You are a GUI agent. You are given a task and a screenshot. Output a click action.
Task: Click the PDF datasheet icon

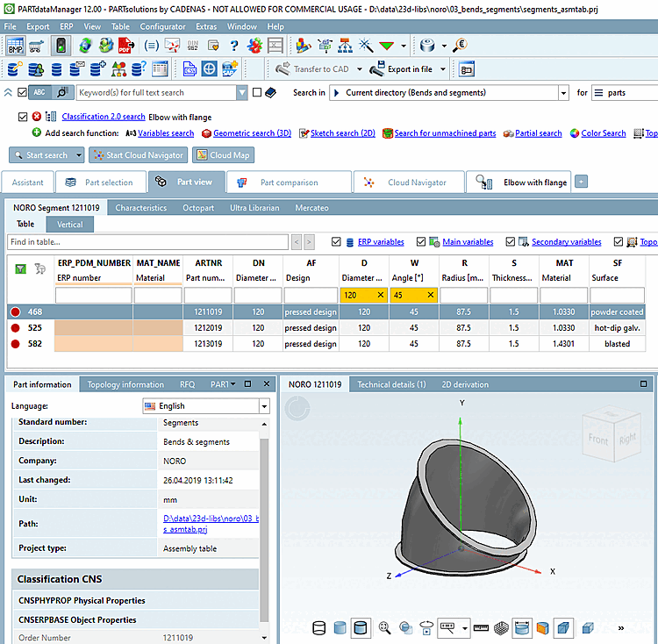tap(126, 46)
